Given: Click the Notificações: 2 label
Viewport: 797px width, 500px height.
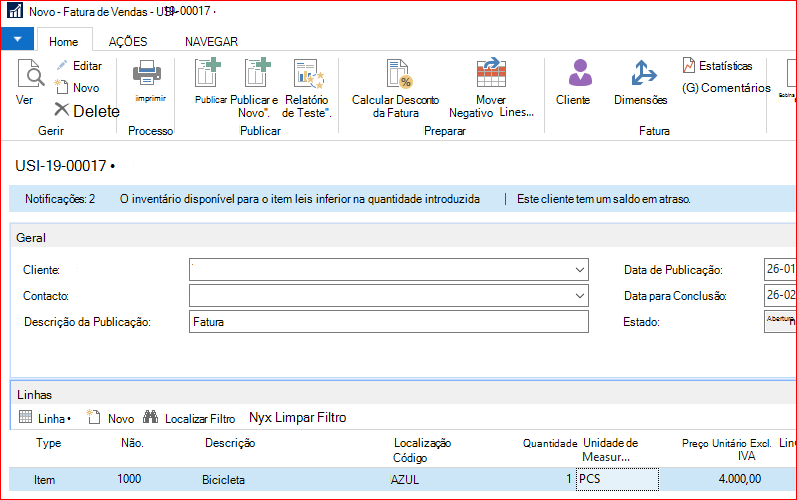Looking at the screenshot, I should pos(60,199).
